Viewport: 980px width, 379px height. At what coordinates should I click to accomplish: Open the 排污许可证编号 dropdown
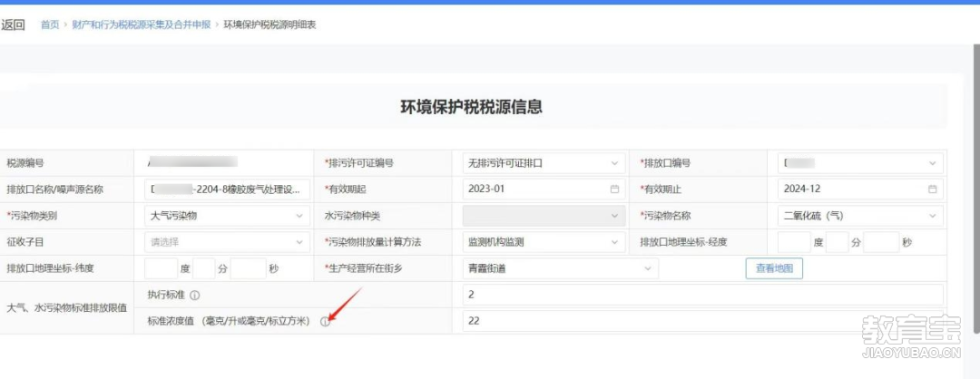[544, 163]
